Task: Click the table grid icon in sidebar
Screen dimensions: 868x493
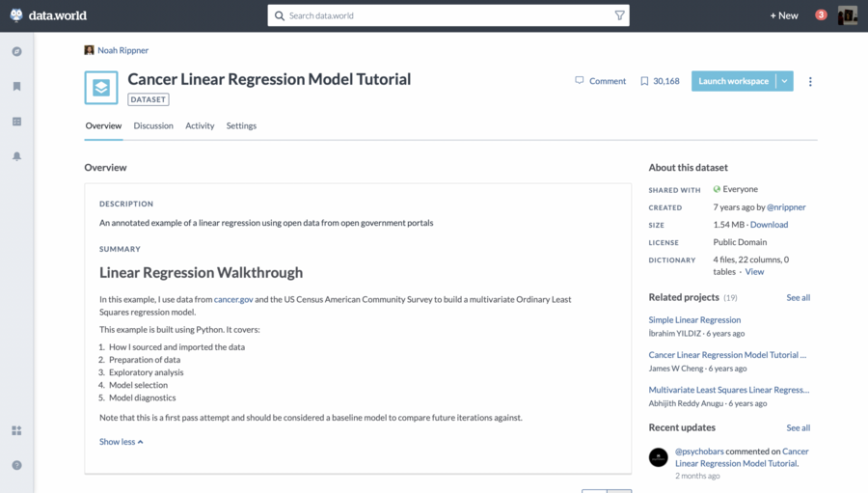Action: click(16, 122)
